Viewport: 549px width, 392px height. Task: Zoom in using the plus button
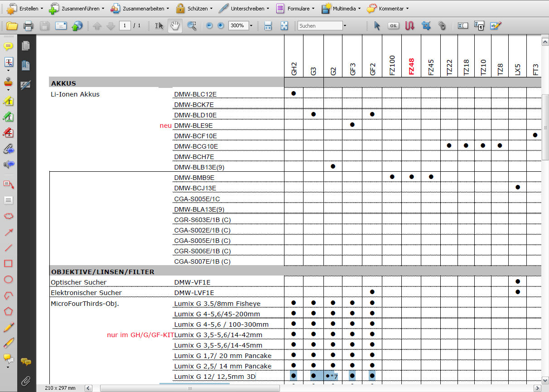point(221,26)
